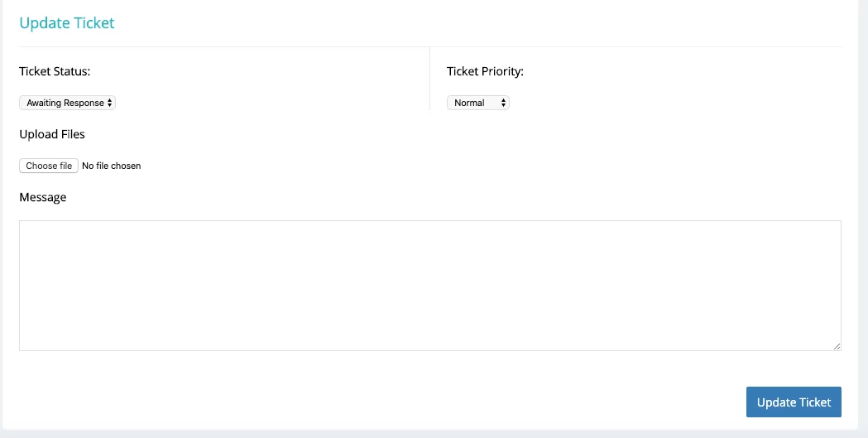Submit with the blue Update Ticket button
This screenshot has width=868, height=438.
click(794, 402)
